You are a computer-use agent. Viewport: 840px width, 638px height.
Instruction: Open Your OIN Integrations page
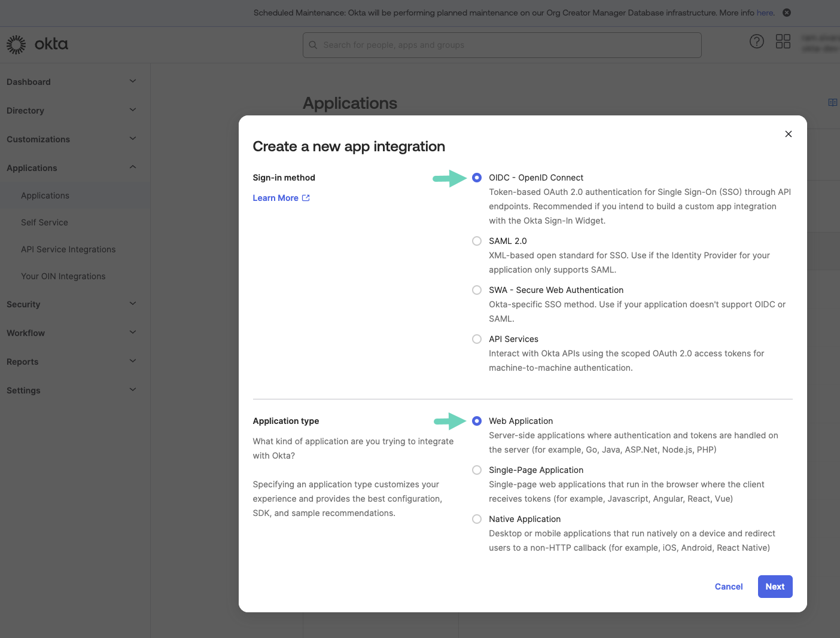tap(63, 276)
